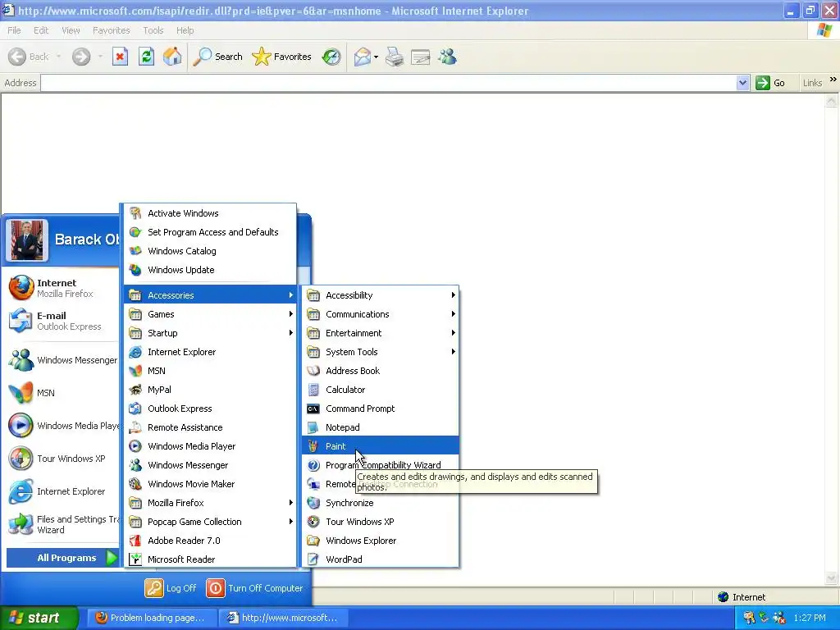Open the Tools menu in menu bar
840x630 pixels.
[x=153, y=30]
